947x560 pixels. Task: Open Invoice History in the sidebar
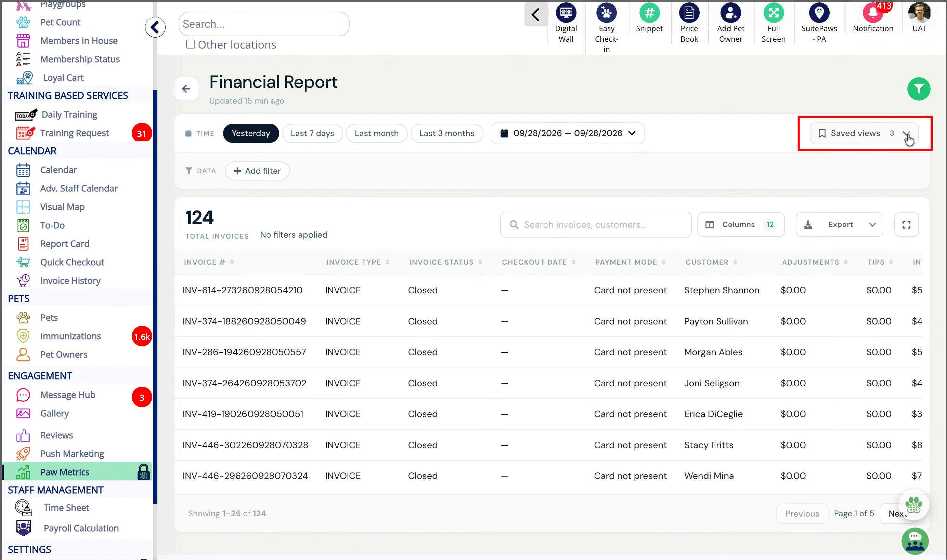70,281
